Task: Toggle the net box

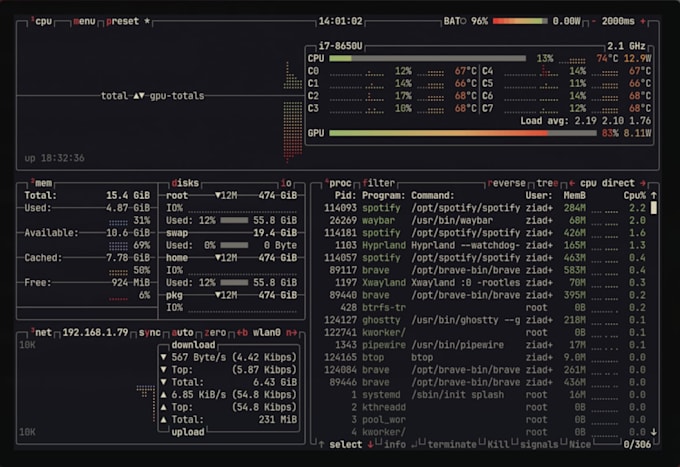Action: pyautogui.click(x=42, y=333)
